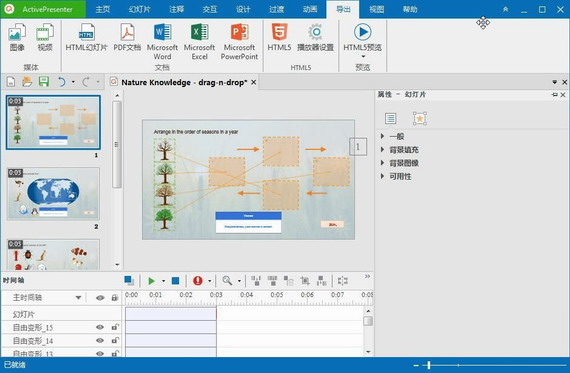Click the timeline zoom magnifier

[227, 280]
